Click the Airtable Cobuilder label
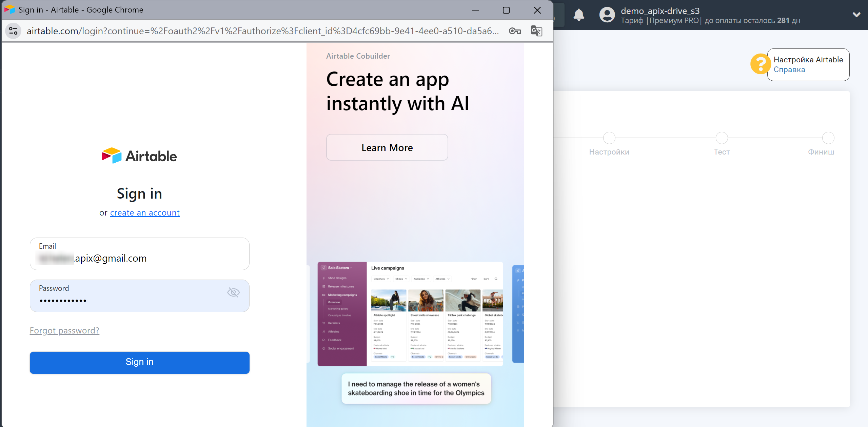This screenshot has height=427, width=868. [358, 56]
